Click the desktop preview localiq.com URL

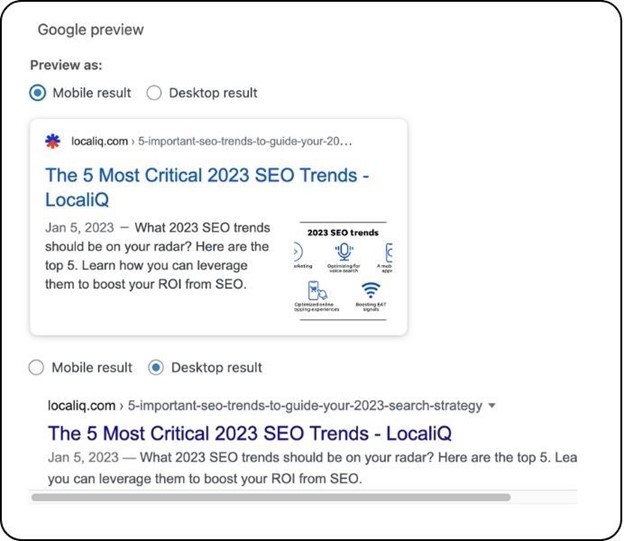pos(82,406)
